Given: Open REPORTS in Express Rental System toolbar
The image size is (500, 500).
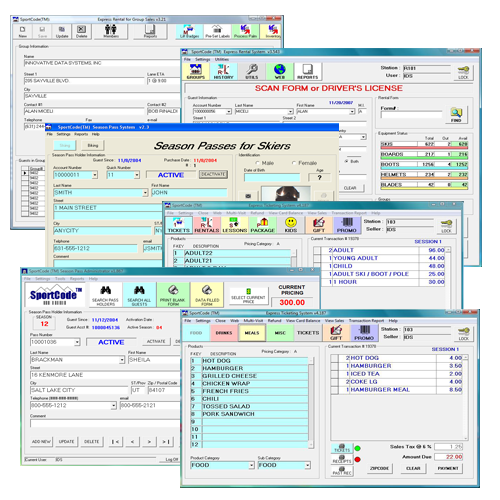Looking at the screenshot, I should pos(307,71).
